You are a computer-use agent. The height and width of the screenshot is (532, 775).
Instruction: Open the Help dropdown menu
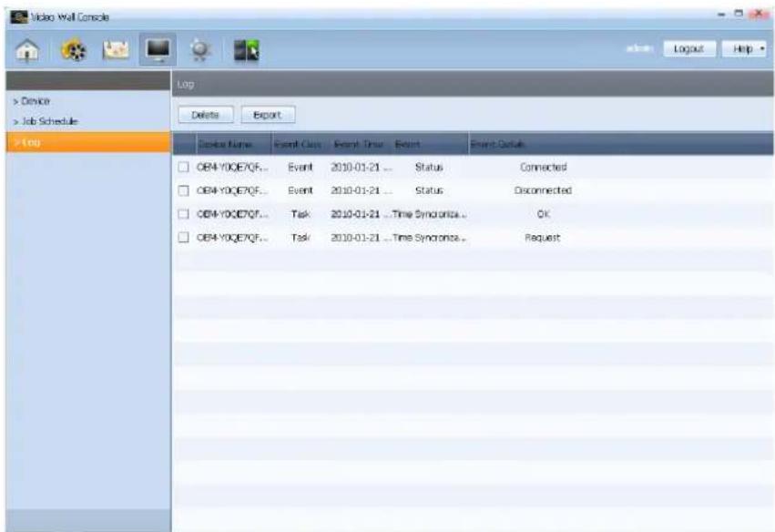pyautogui.click(x=744, y=48)
